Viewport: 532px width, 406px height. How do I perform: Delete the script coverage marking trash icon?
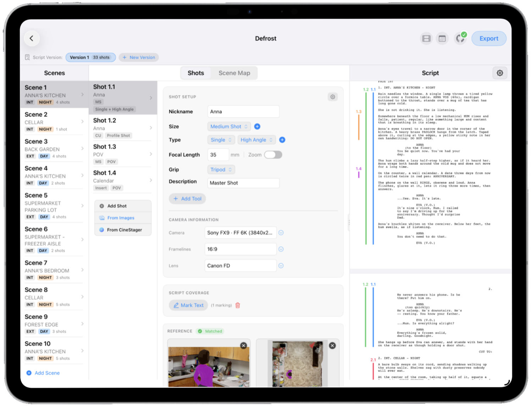(238, 305)
